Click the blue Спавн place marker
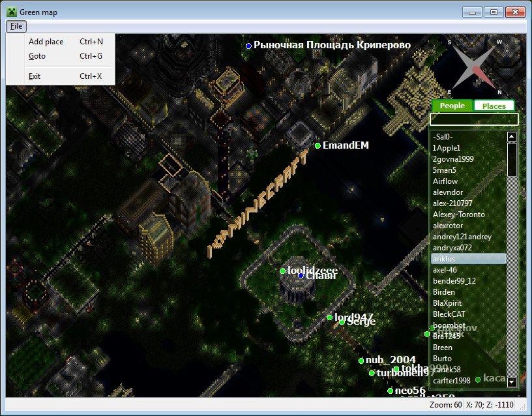 click(x=301, y=276)
